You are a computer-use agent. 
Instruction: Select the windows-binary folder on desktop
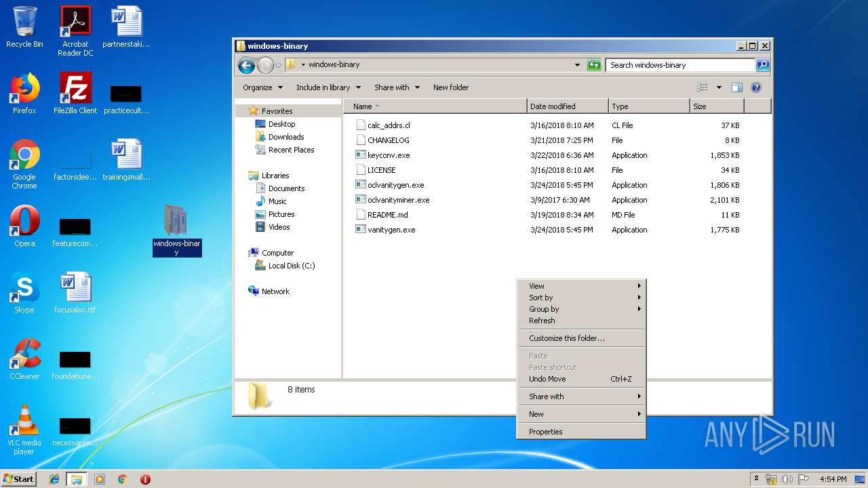point(177,230)
